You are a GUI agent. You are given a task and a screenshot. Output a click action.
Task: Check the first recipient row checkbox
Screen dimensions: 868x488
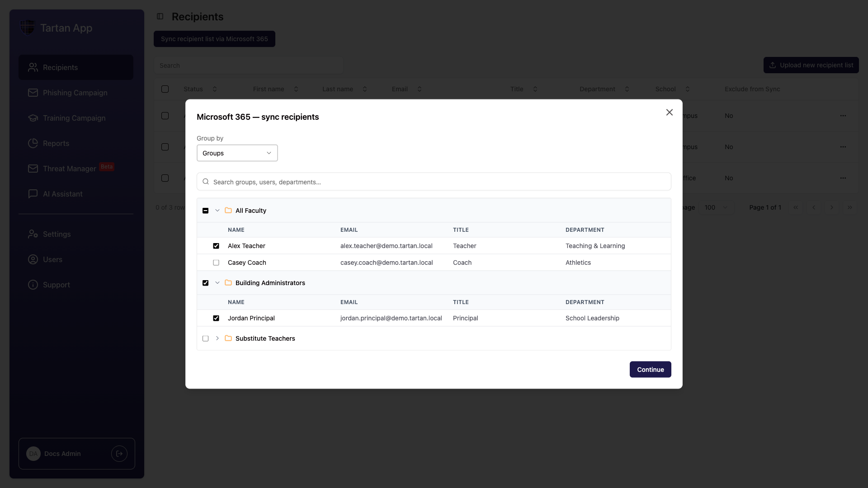pos(165,116)
